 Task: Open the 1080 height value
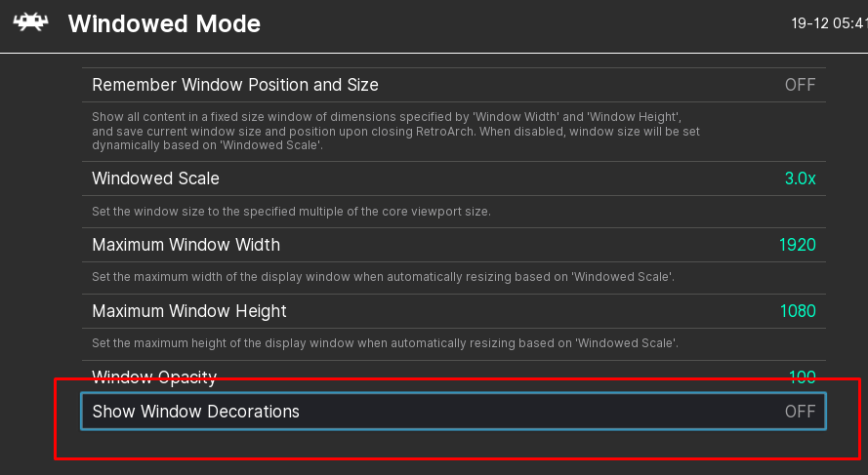tap(798, 311)
